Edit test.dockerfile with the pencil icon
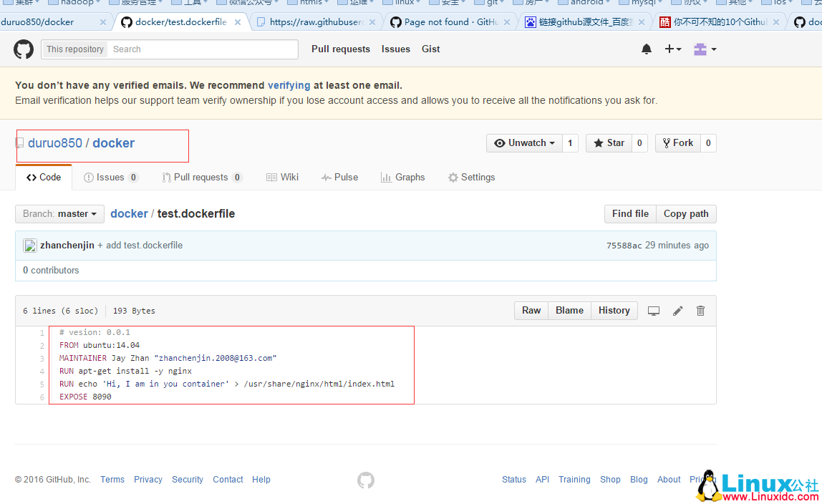 (x=677, y=310)
